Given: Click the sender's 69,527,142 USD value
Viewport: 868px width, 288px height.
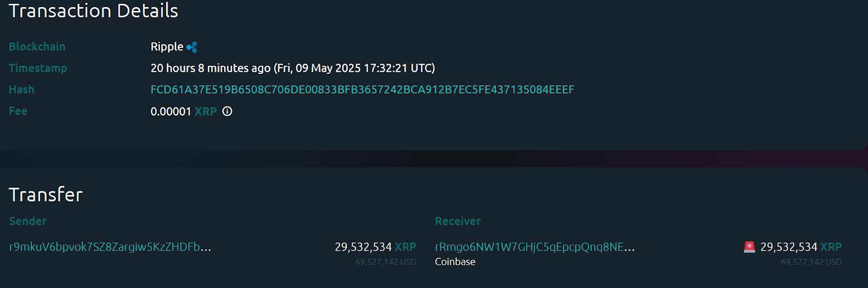Looking at the screenshot, I should (x=386, y=262).
